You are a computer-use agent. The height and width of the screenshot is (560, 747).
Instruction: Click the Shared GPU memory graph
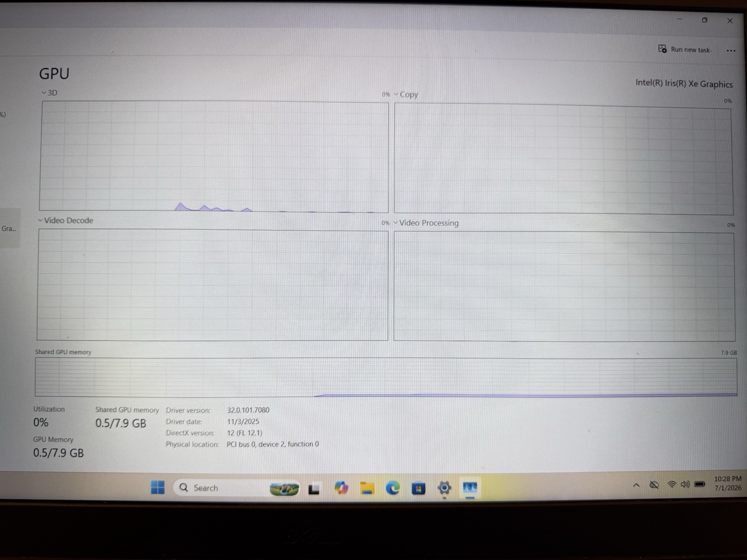tap(386, 377)
